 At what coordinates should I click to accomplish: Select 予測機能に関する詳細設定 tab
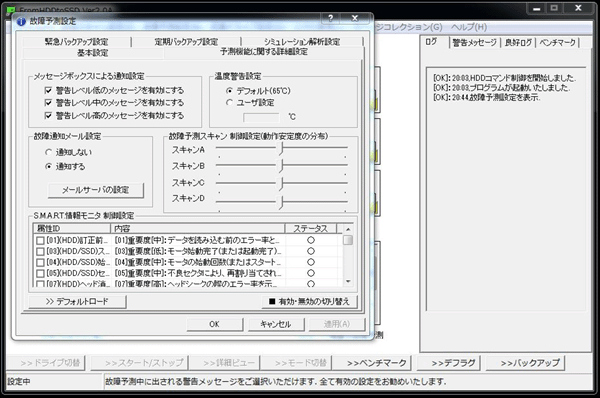pos(264,52)
